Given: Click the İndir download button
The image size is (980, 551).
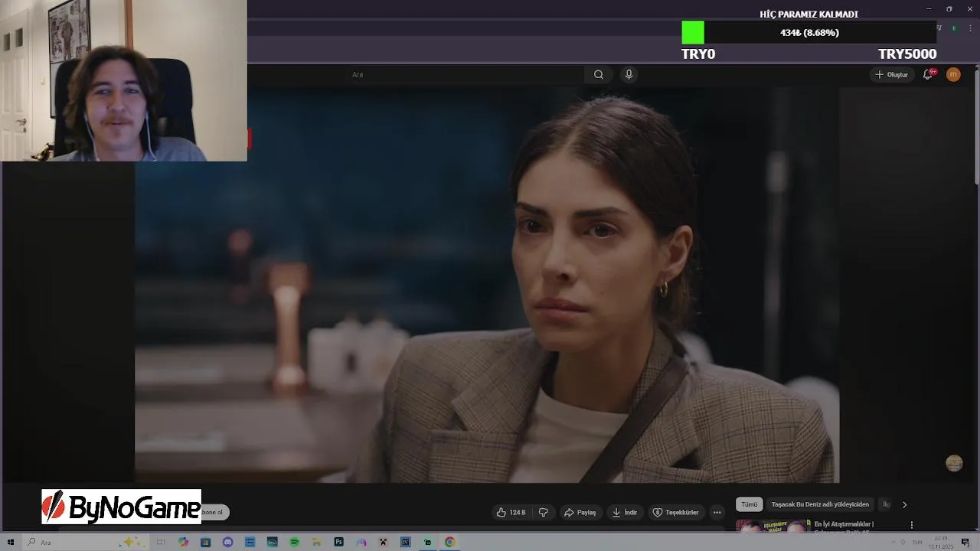Looking at the screenshot, I should pyautogui.click(x=625, y=513).
